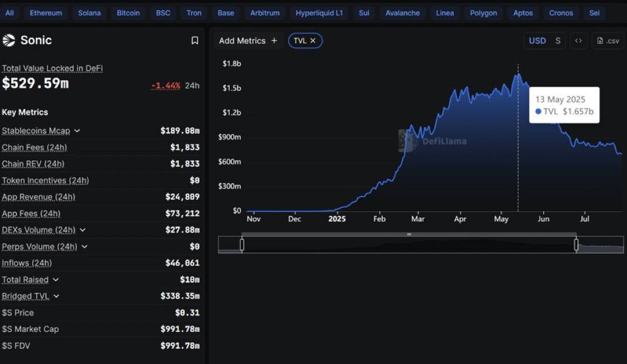Click the Key Metrics heading
Screen dimensions: 627x364
click(25, 112)
